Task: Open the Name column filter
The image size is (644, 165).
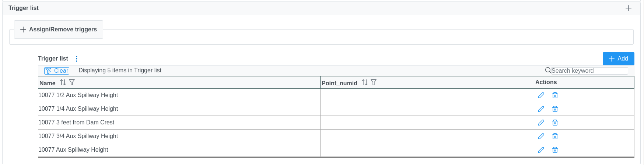Action: pos(72,83)
